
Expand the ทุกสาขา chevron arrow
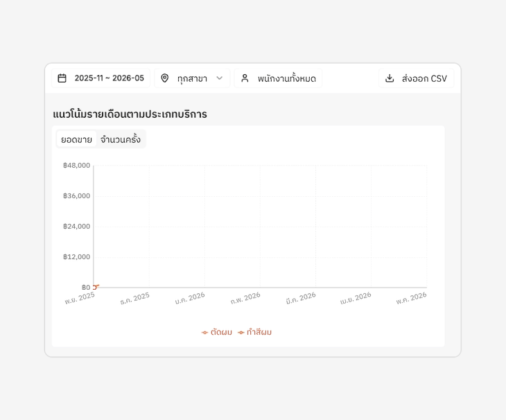[x=220, y=78]
